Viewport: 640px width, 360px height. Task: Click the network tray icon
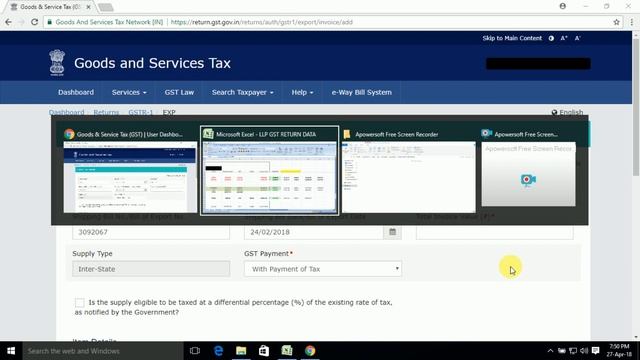coord(573,351)
